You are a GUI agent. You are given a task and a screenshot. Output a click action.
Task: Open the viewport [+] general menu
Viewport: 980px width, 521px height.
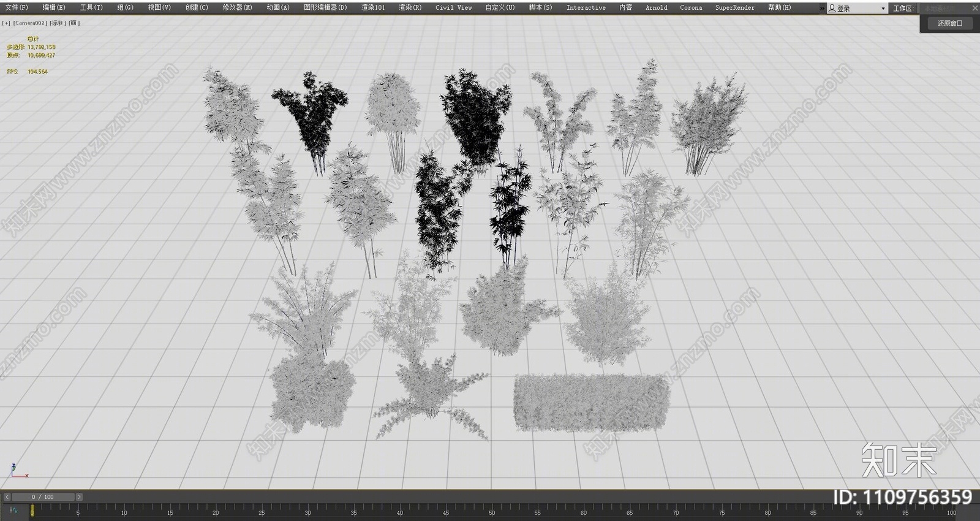(x=6, y=23)
